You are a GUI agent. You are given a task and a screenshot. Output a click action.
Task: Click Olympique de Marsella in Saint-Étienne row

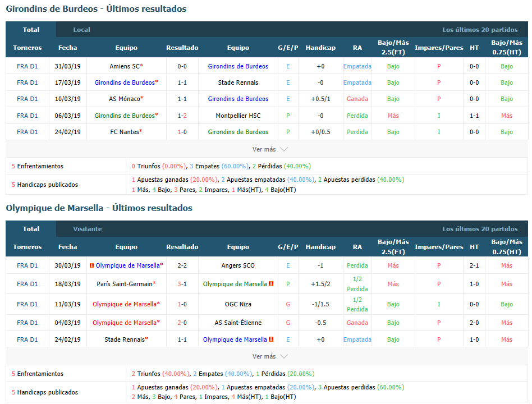point(125,323)
